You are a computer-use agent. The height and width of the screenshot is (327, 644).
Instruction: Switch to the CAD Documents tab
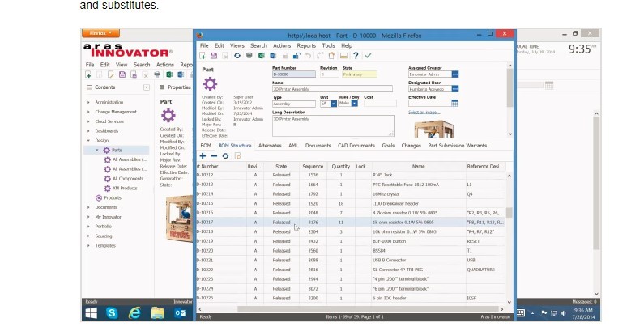pyautogui.click(x=356, y=146)
